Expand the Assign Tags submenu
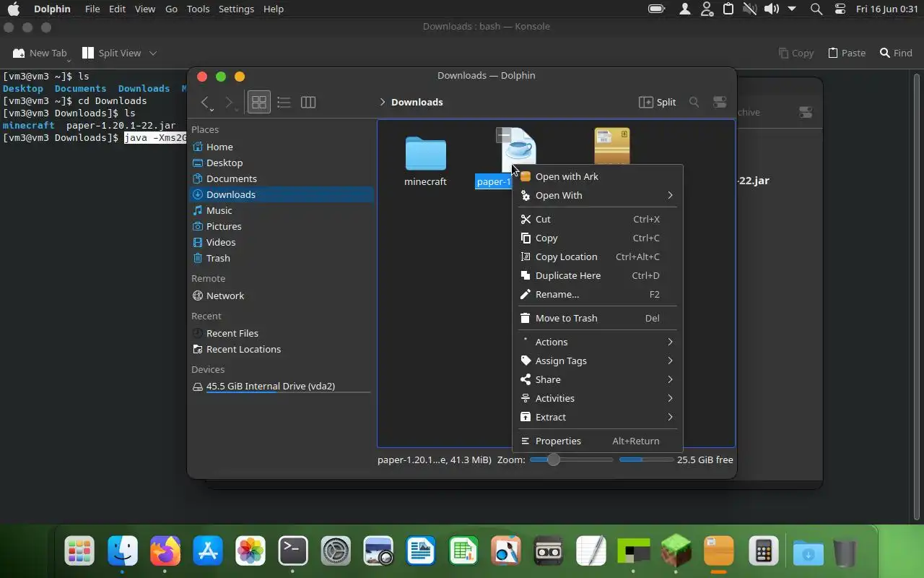 pos(598,361)
